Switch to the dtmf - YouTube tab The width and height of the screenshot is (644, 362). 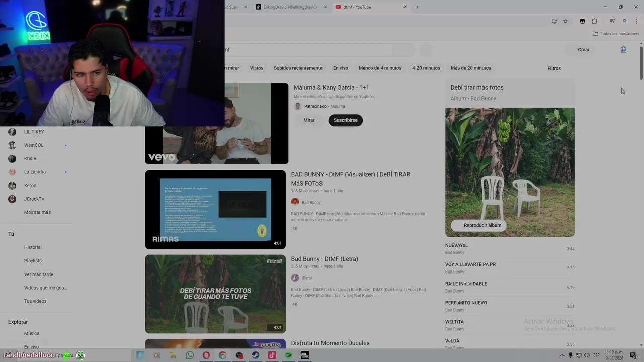pos(371,7)
